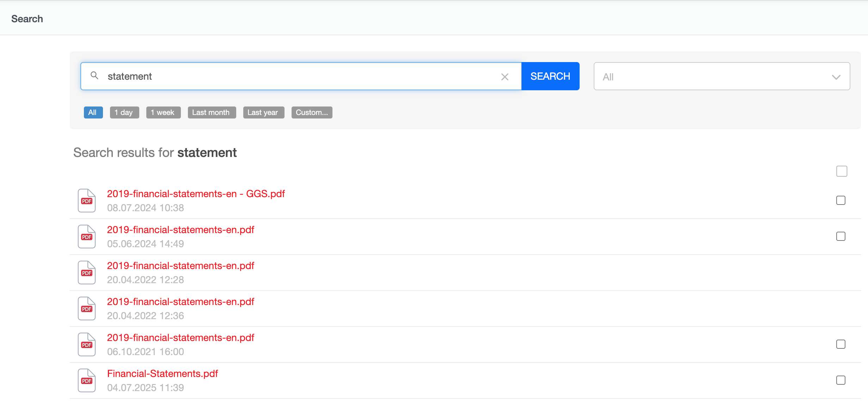
Task: Filter results by Last month
Action: (212, 112)
